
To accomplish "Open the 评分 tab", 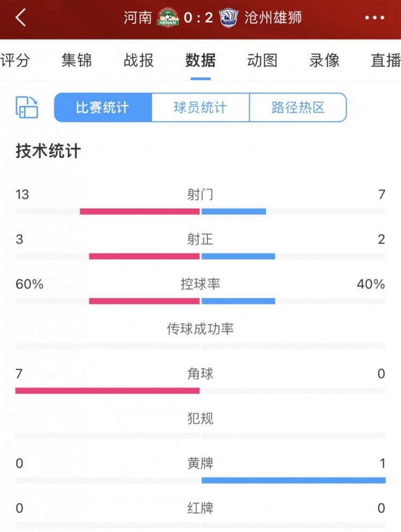I will click(15, 60).
